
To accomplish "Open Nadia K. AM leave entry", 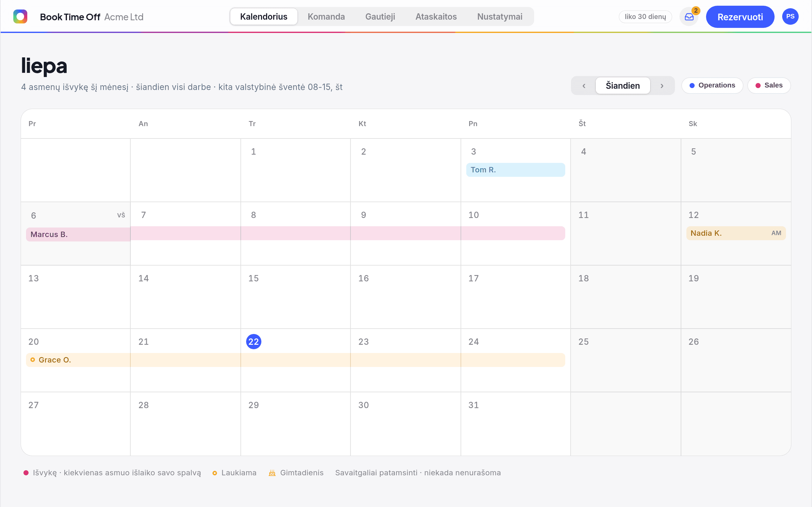I will point(736,234).
